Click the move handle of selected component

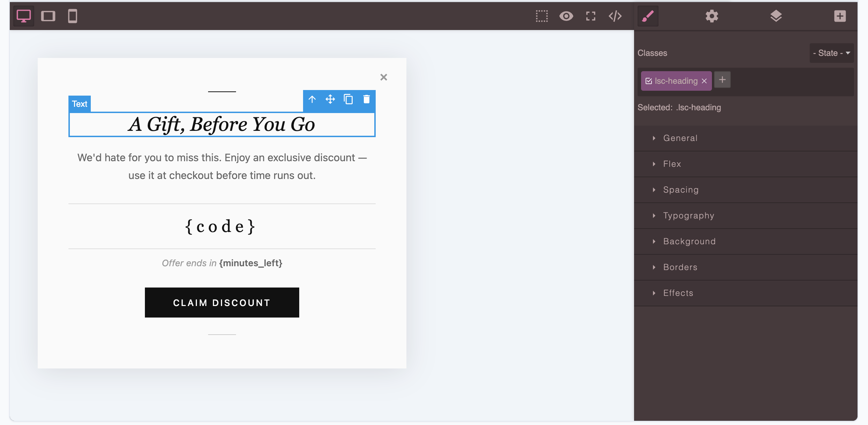pos(330,99)
